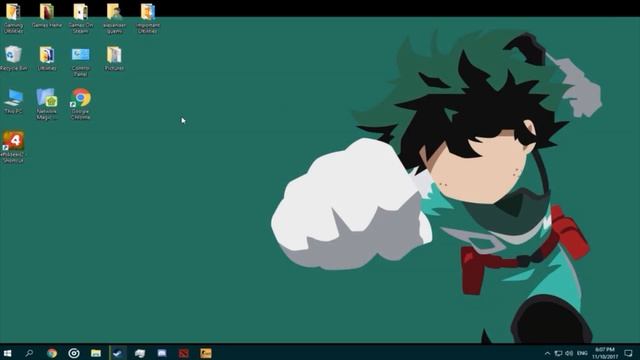Open the ENG language indicator
Screen dimensions: 640x360
pos(582,353)
